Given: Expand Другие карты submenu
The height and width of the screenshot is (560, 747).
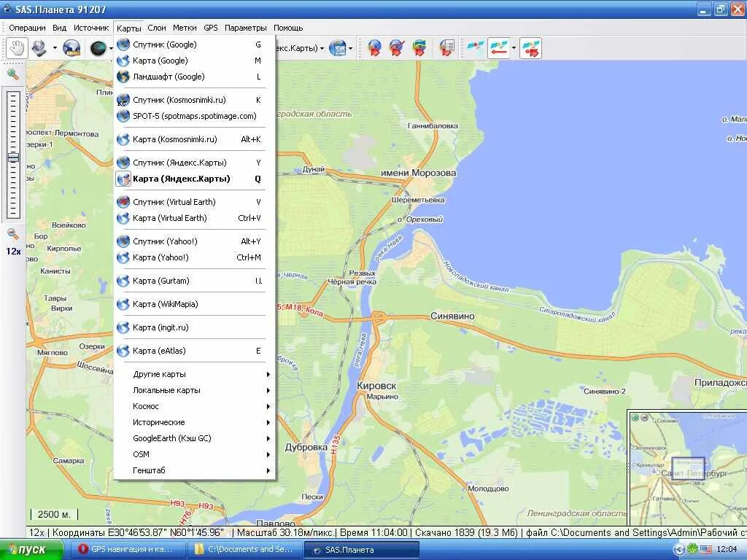Looking at the screenshot, I should point(194,374).
